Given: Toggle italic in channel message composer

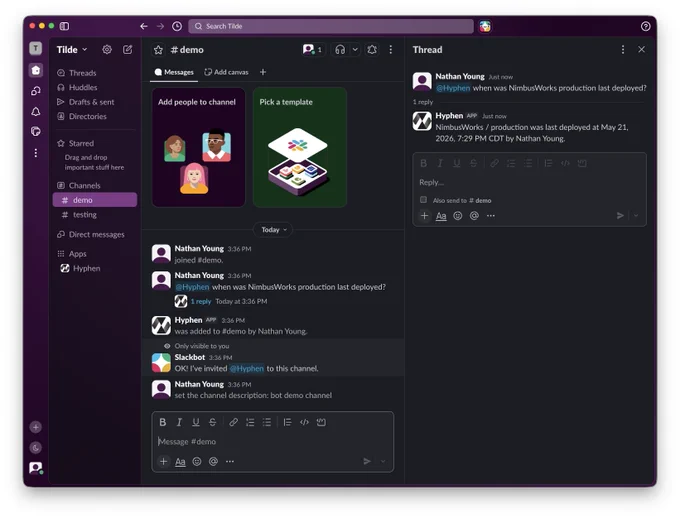Looking at the screenshot, I should tap(179, 422).
